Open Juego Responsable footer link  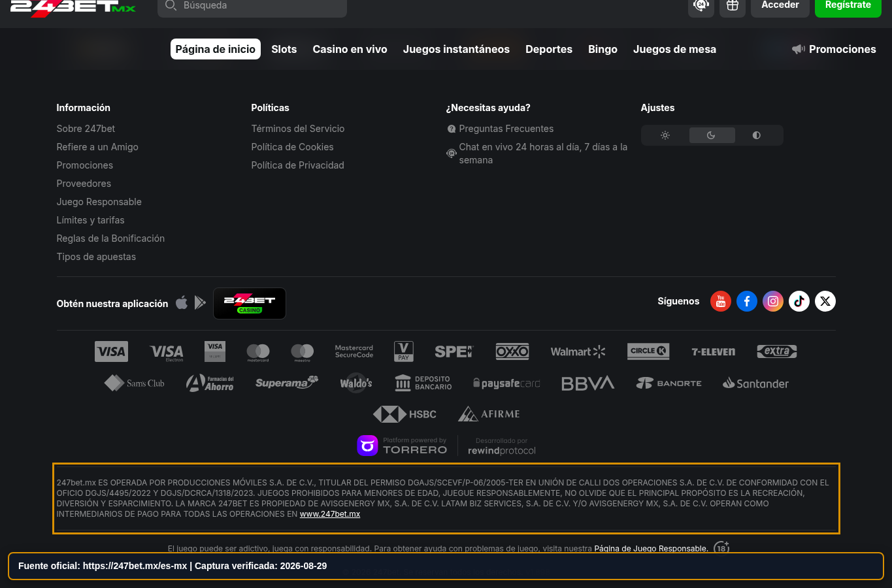tap(99, 202)
